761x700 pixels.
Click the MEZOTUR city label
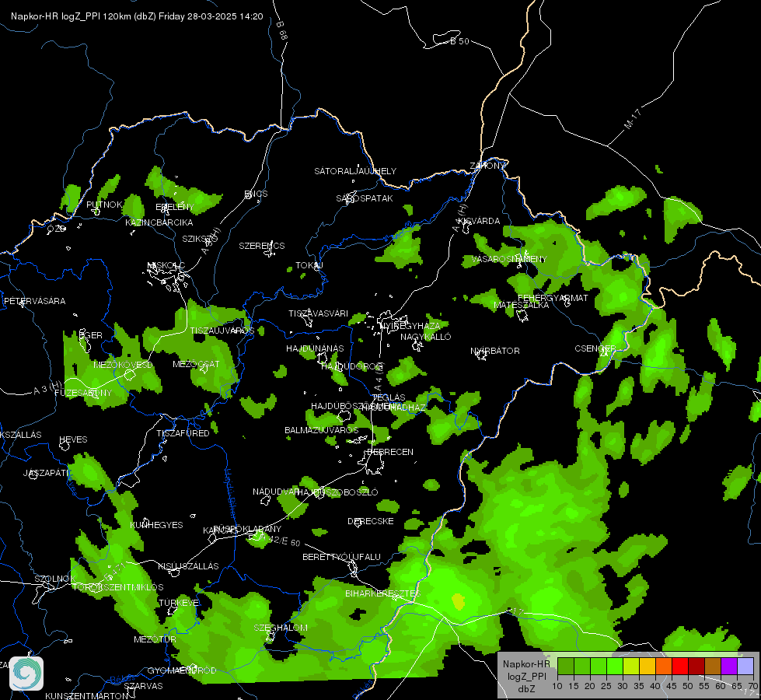[x=155, y=640]
